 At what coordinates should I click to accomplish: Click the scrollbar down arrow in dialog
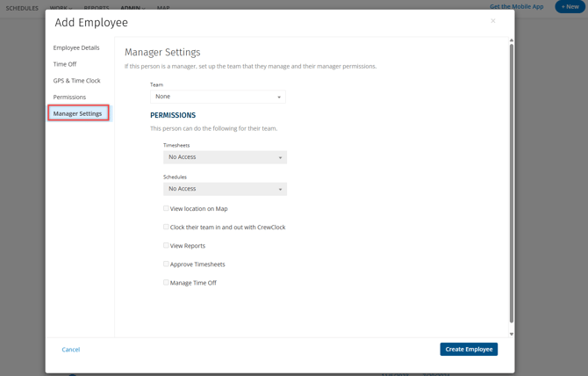coord(512,334)
